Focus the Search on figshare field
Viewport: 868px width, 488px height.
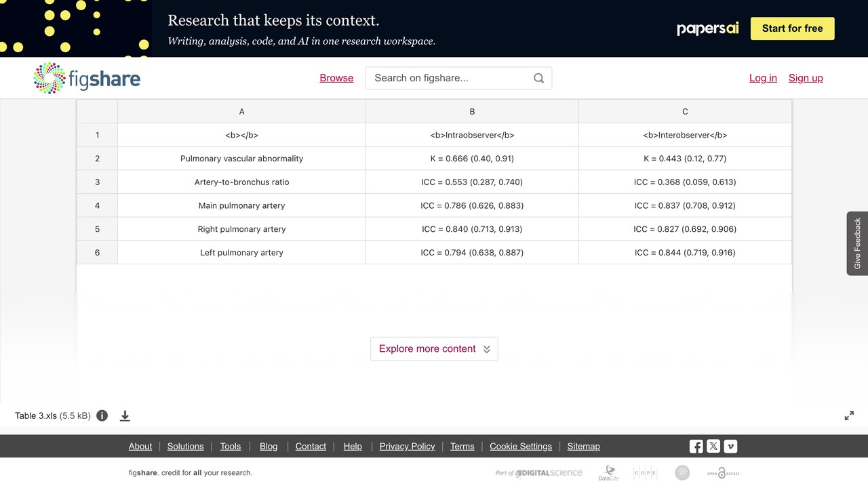458,78
